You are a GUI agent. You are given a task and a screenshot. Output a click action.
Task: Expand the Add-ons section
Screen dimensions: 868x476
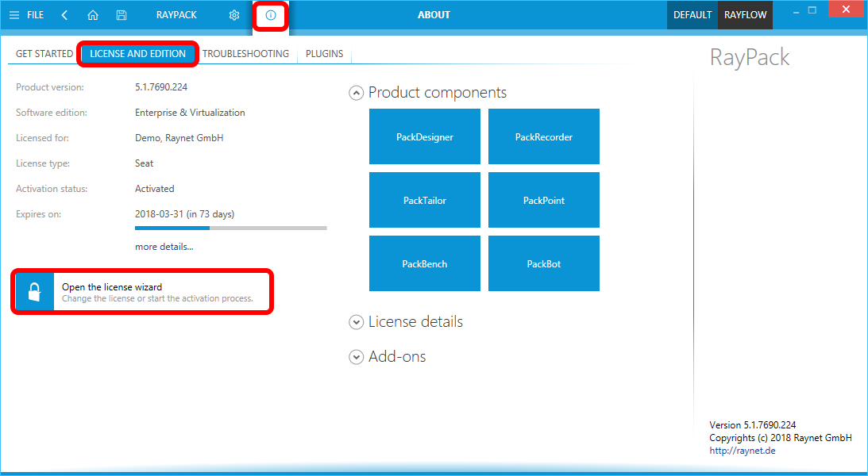tap(356, 357)
